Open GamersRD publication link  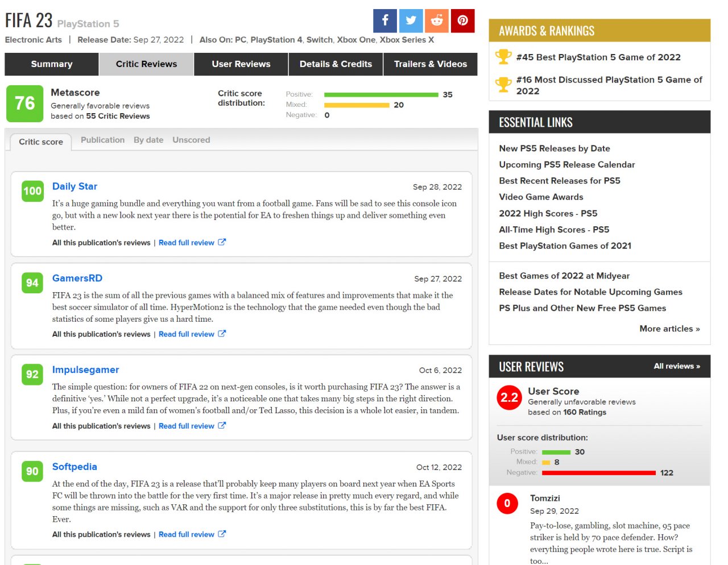point(77,278)
